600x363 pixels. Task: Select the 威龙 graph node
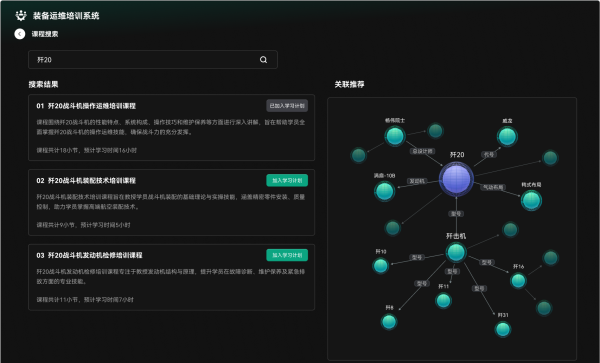click(507, 137)
